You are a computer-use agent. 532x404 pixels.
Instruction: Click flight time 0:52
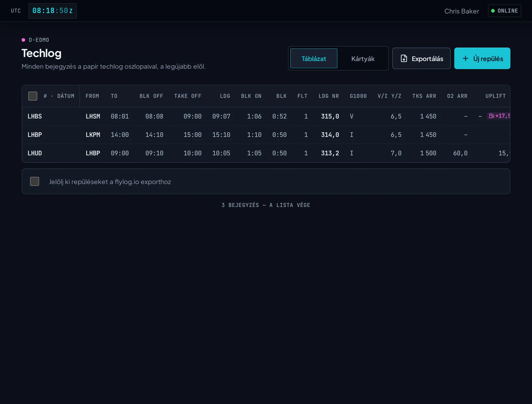279,116
